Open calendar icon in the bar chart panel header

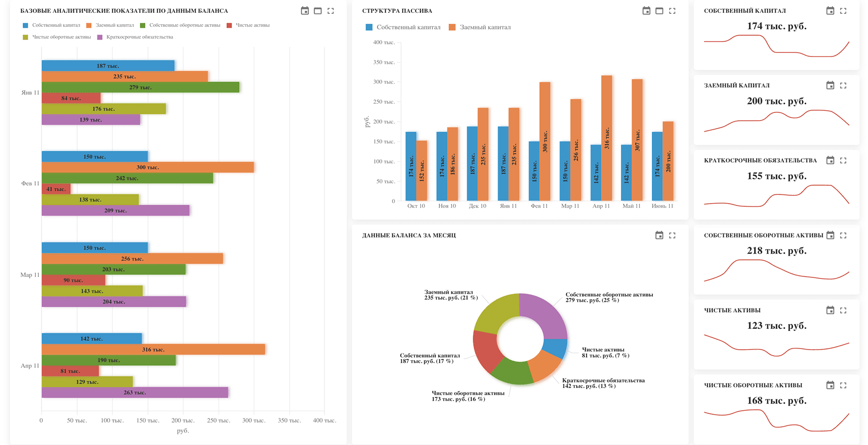tap(305, 10)
